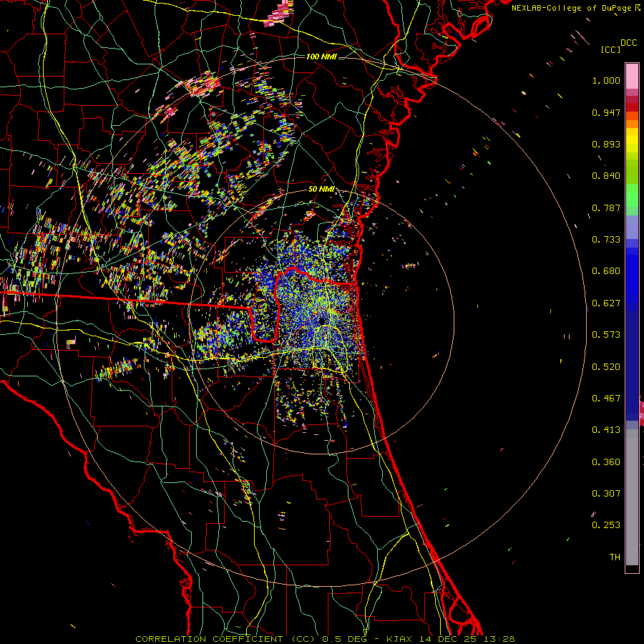Viewport: 644px width, 644px height.
Task: Click the 0.307 legend value
Action: (x=606, y=494)
